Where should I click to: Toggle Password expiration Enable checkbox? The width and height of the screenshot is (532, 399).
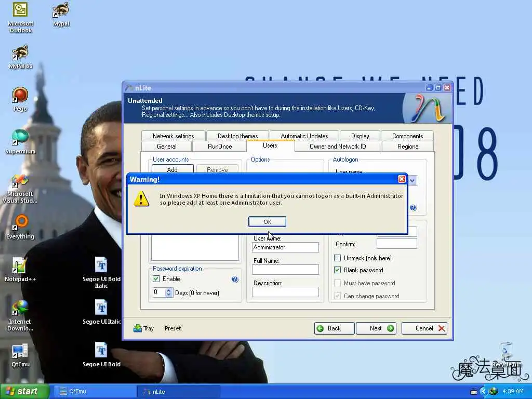(x=156, y=279)
